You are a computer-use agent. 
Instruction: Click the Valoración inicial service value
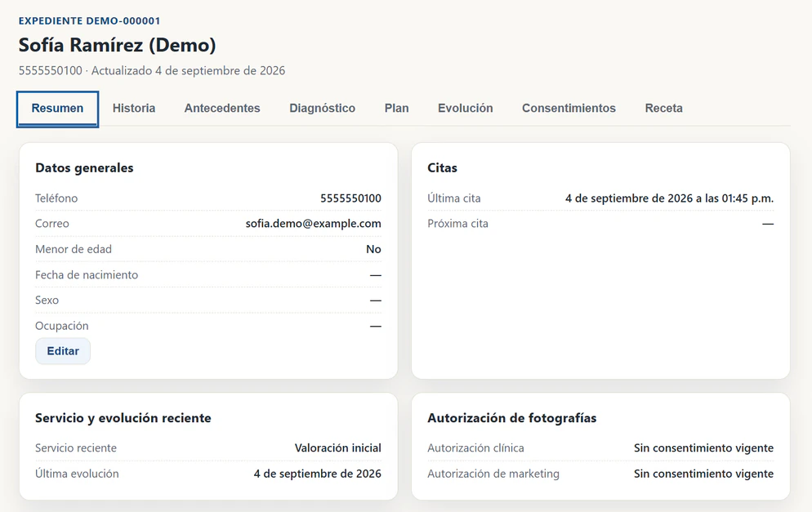click(337, 448)
